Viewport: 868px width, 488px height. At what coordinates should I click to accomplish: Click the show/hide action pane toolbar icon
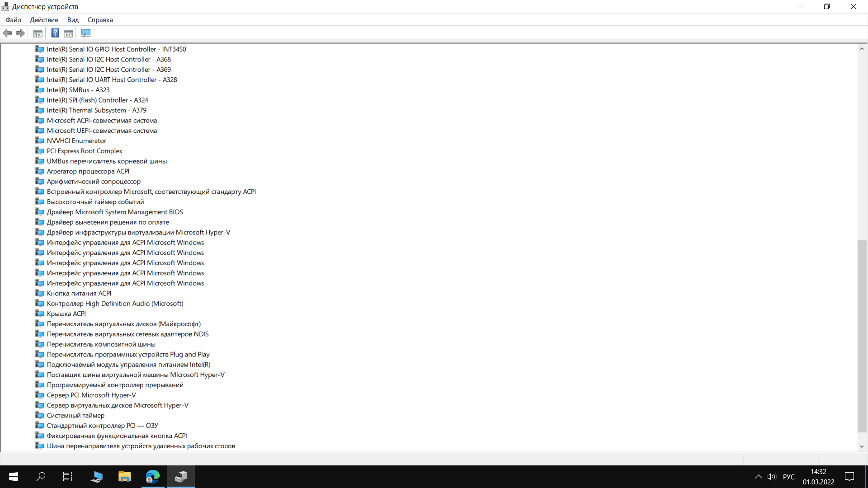pos(68,33)
